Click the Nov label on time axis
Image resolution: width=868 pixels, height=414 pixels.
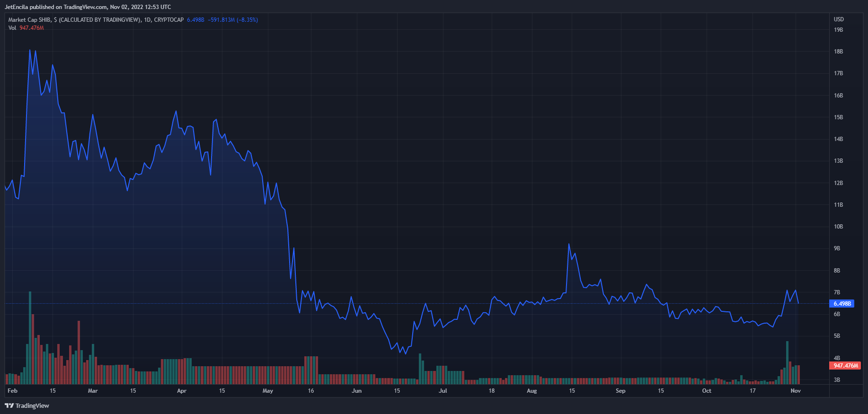(796, 391)
